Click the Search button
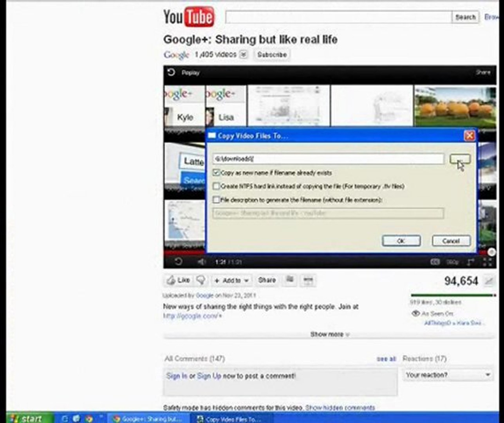 click(465, 17)
